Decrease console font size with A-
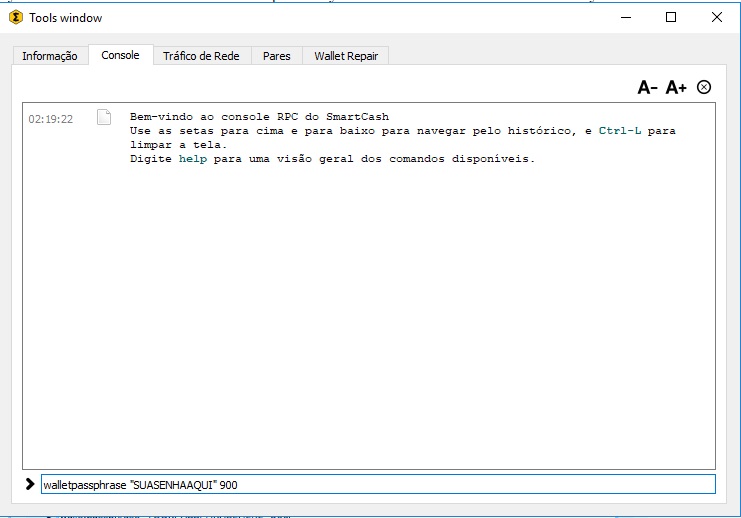The height and width of the screenshot is (518, 741). 647,87
